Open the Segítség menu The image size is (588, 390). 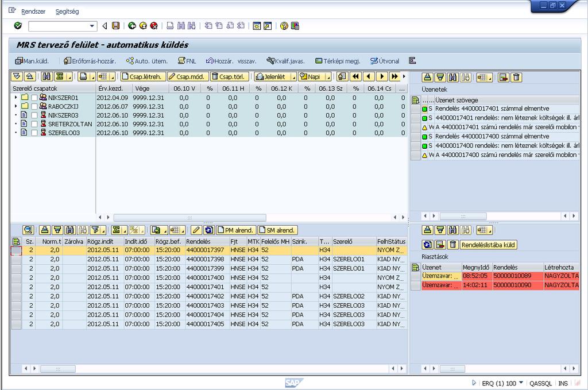pyautogui.click(x=67, y=11)
